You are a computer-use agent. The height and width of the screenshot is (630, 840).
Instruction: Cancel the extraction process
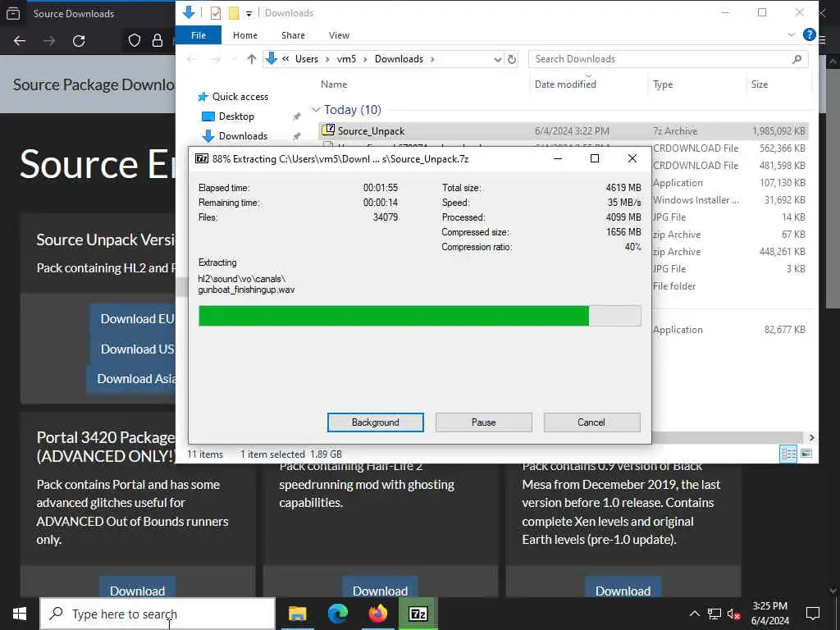click(591, 422)
